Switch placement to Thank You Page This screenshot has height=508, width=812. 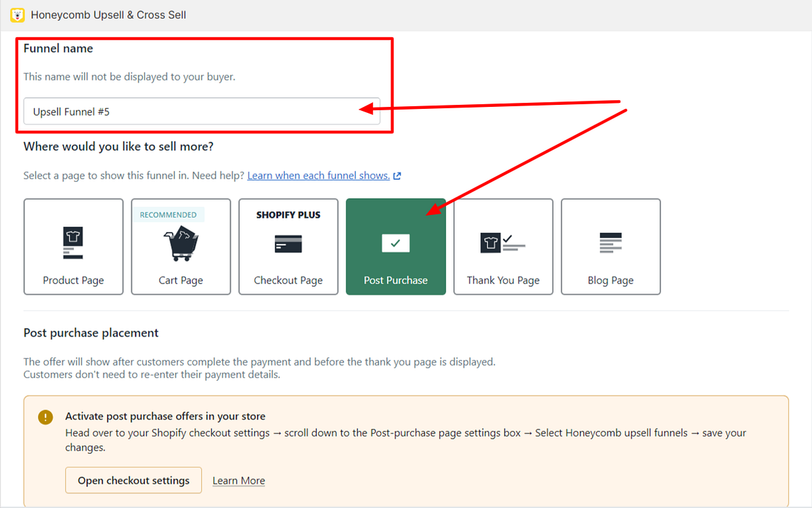[503, 247]
